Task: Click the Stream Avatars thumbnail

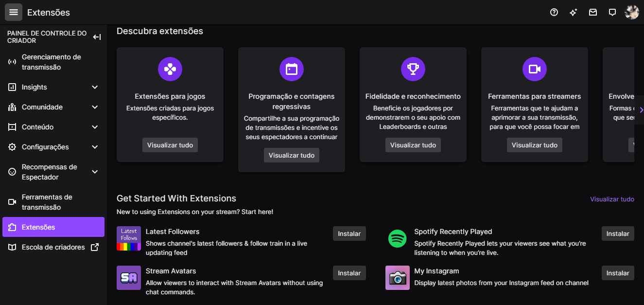Action: click(128, 278)
